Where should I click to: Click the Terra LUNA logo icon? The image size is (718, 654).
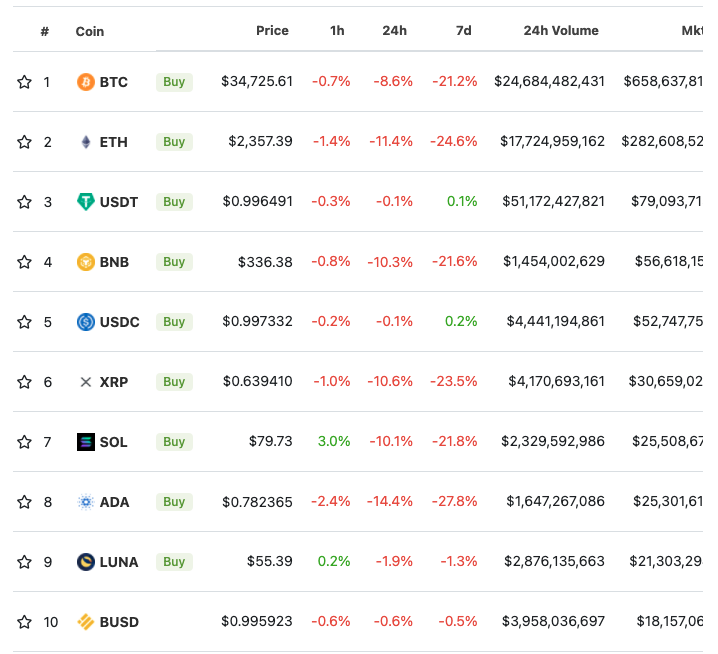(x=86, y=562)
